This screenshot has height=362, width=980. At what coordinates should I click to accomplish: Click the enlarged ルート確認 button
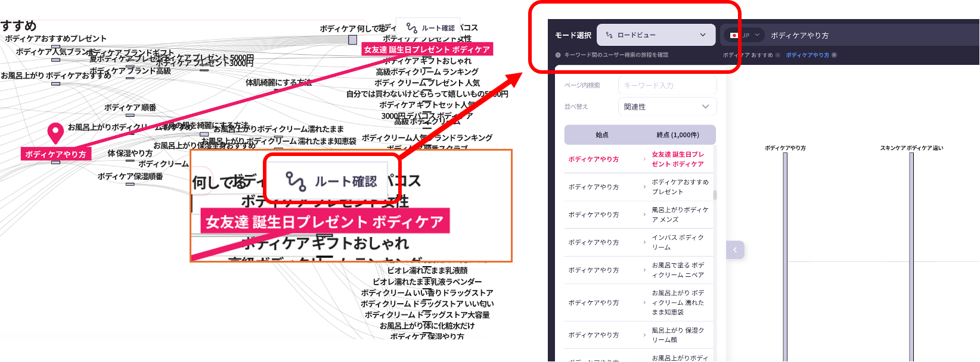coord(331,181)
